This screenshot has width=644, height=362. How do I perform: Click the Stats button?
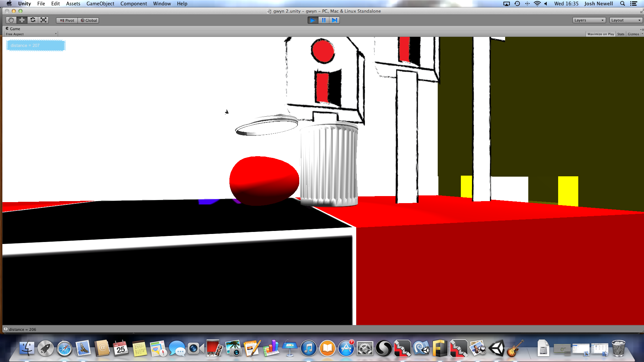pos(621,34)
